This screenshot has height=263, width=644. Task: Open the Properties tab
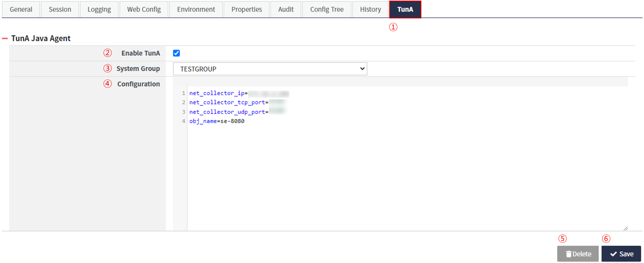click(x=246, y=10)
